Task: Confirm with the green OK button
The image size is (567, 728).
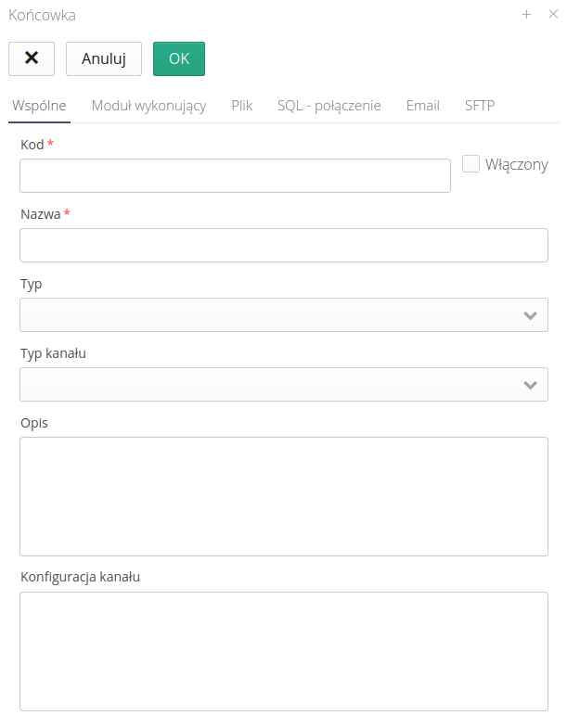Action: pos(179,58)
